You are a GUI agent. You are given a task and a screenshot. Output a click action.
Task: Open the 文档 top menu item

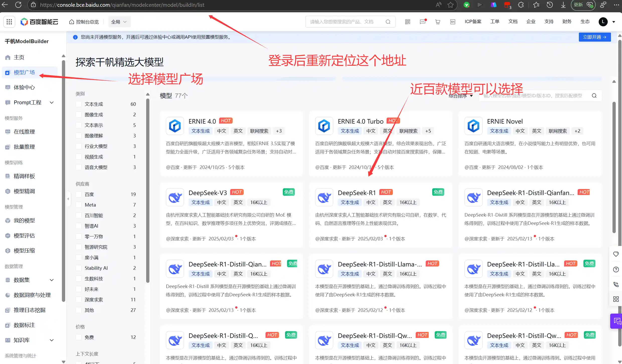[513, 22]
